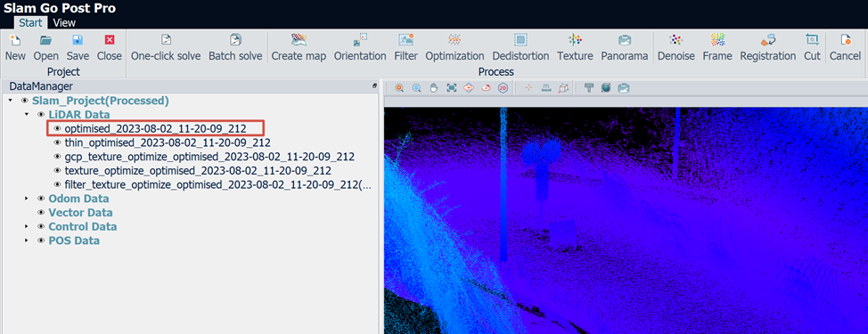Activate the distance measure tool
The width and height of the screenshot is (868, 334).
pyautogui.click(x=545, y=88)
